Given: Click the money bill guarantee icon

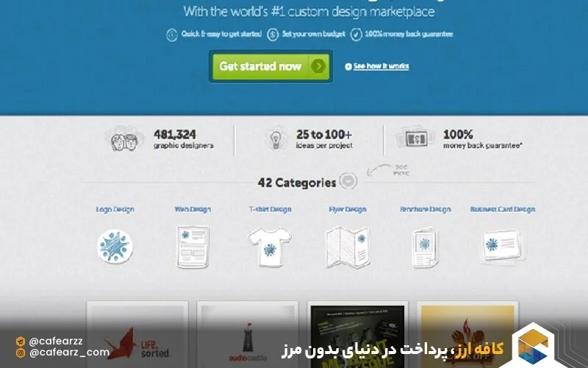Looking at the screenshot, I should (416, 138).
